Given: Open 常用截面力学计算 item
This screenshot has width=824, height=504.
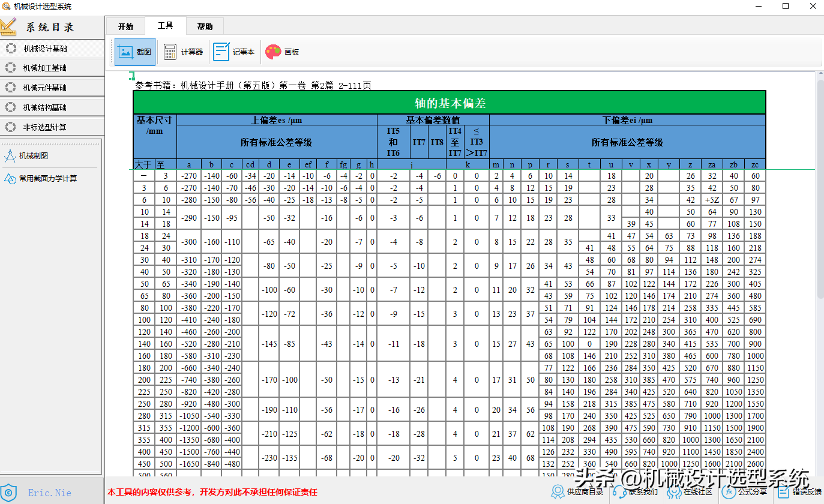Looking at the screenshot, I should point(48,179).
